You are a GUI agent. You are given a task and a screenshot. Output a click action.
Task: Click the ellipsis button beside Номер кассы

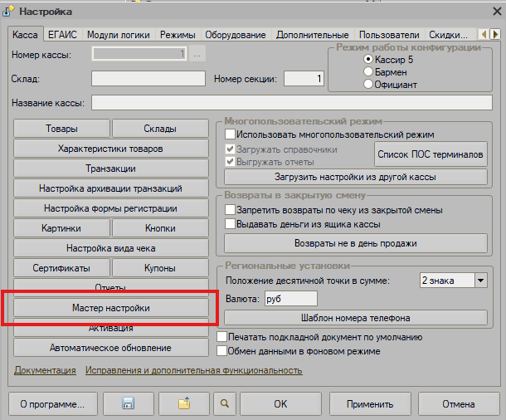pos(197,55)
